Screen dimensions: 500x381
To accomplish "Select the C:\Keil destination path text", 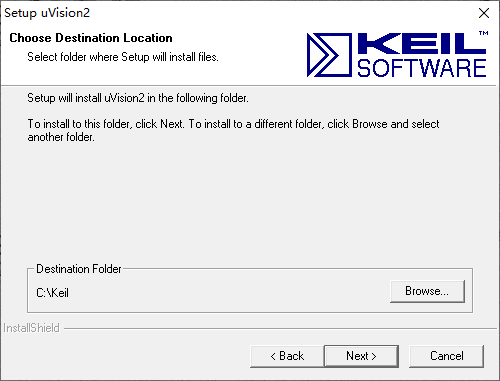I will tap(52, 293).
